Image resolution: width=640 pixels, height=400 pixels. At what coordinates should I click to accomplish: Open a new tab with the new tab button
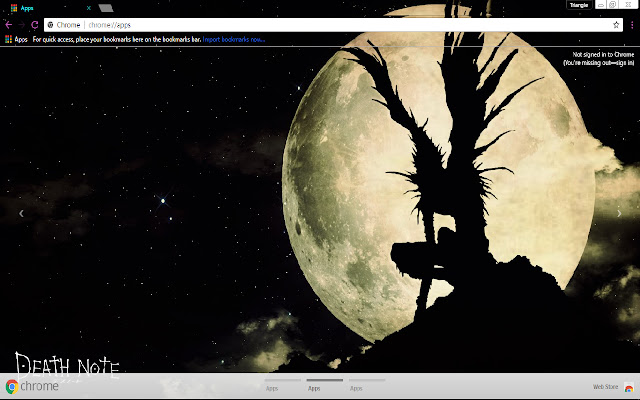tap(105, 7)
